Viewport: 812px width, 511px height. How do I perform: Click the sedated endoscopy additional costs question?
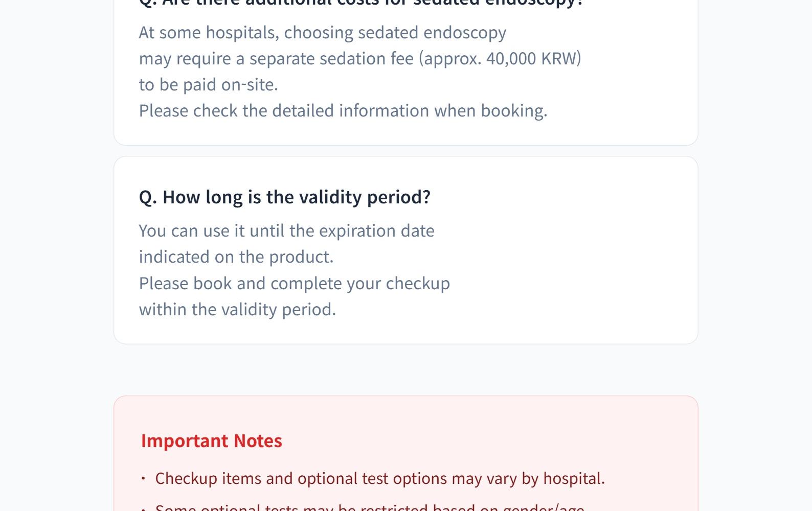(x=361, y=3)
